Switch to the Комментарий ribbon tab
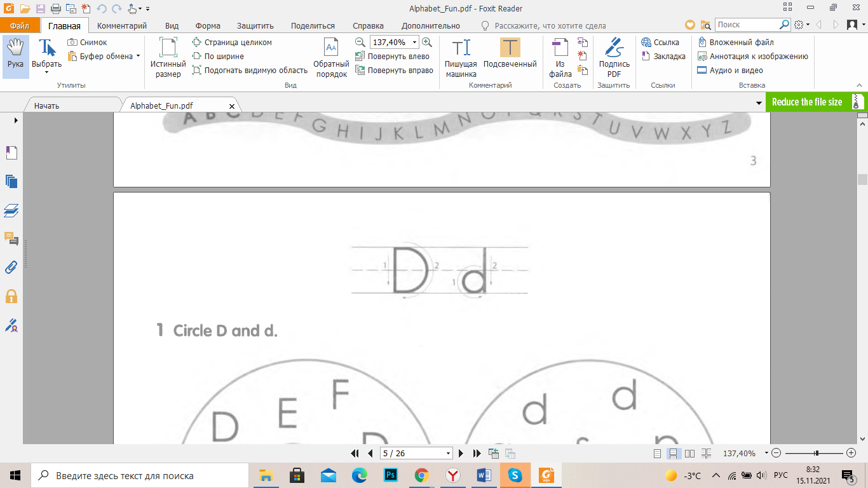This screenshot has height=488, width=868. coord(122,25)
